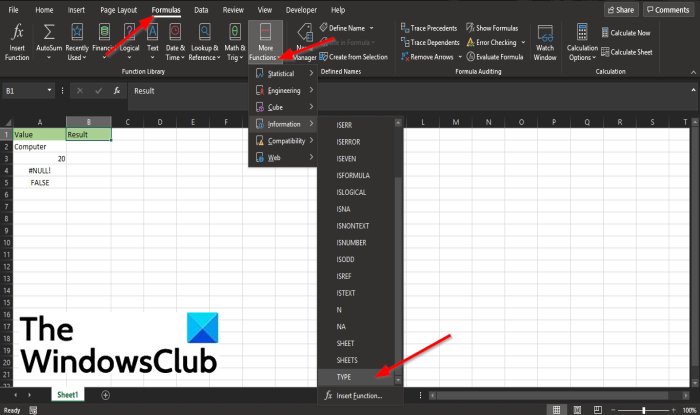This screenshot has height=415, width=700.
Task: Choose Insert Function at bottom of menu
Action: (360, 395)
